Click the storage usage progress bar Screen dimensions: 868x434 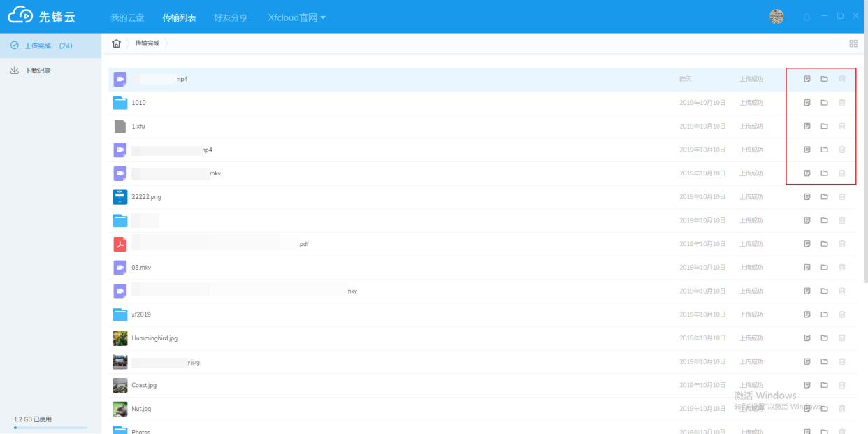(x=50, y=427)
